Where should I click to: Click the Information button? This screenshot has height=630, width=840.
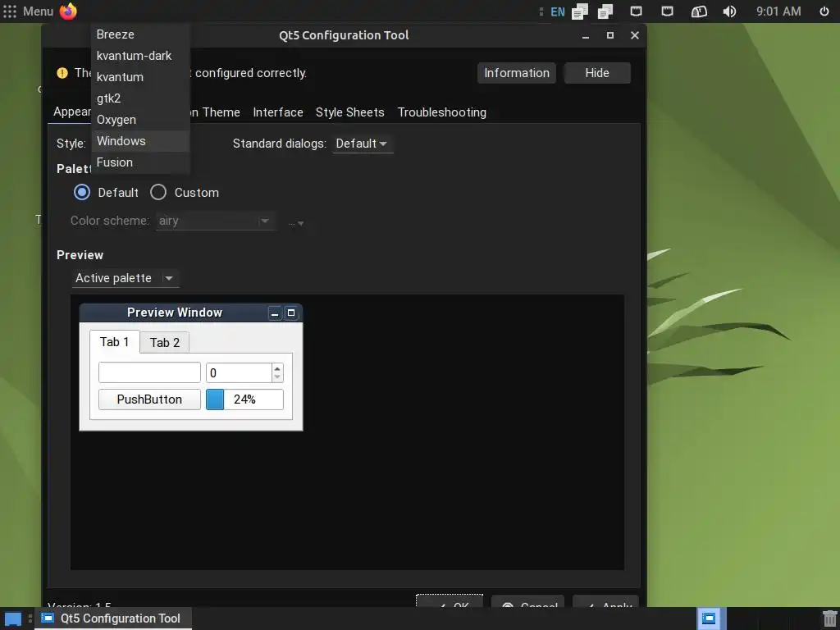pos(517,73)
